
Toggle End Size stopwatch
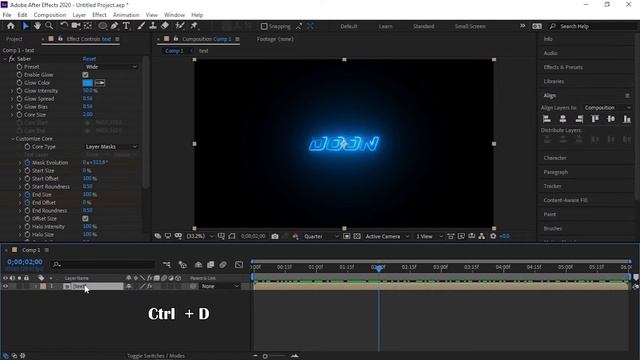pyautogui.click(x=27, y=195)
